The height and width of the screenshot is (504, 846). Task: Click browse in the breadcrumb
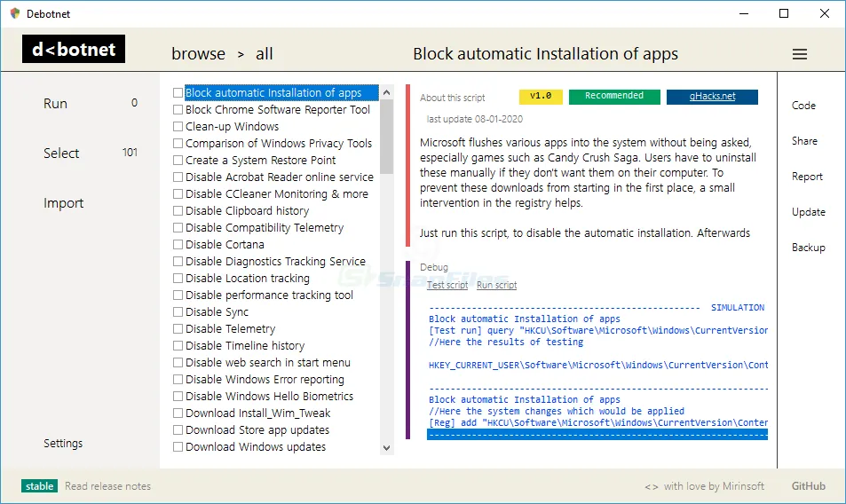click(198, 54)
